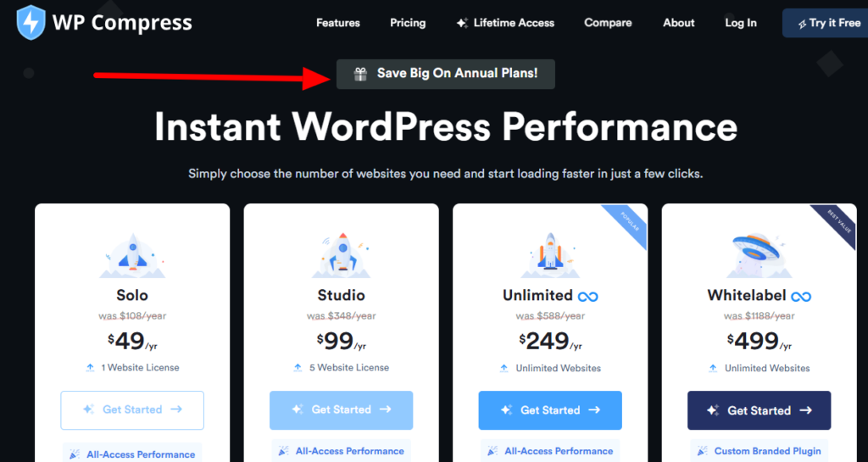Click the Solo plan rocket illustration

click(x=132, y=255)
